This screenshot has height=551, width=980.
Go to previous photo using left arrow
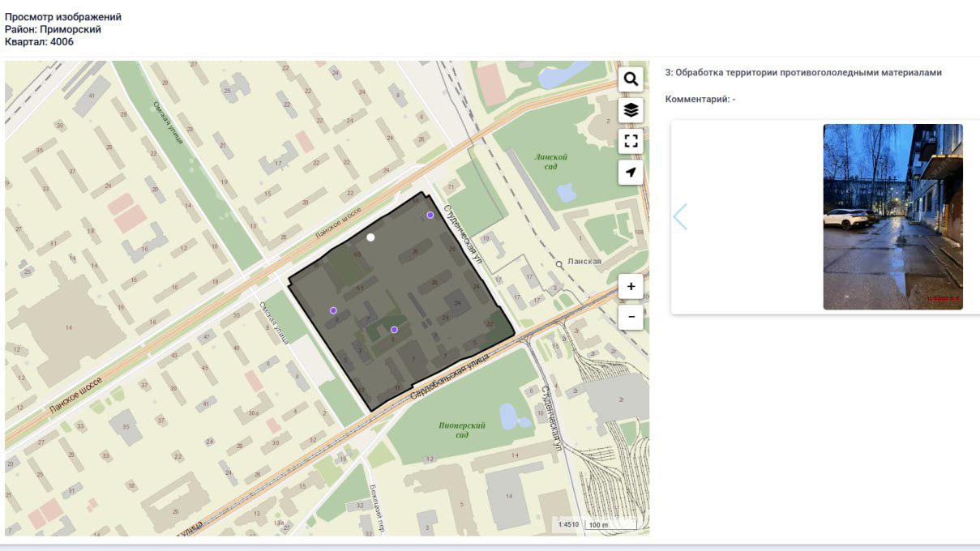click(680, 216)
